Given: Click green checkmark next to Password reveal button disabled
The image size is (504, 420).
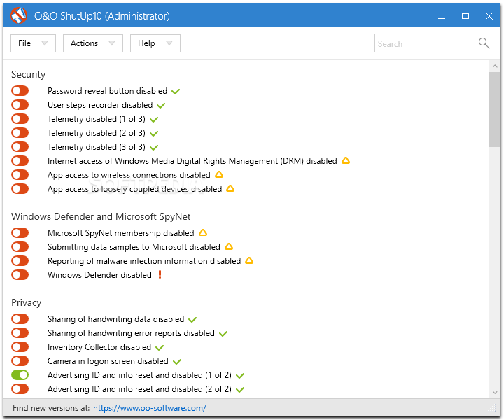Looking at the screenshot, I should (x=176, y=92).
